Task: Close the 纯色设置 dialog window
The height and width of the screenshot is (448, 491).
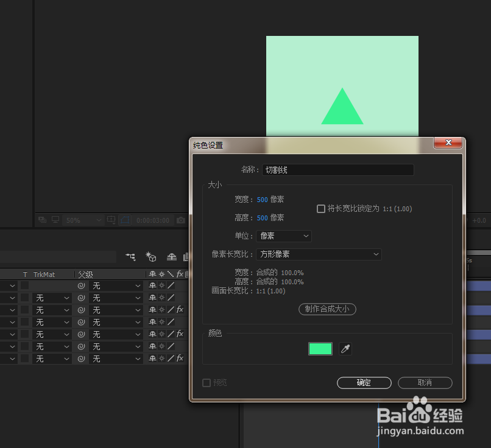Action: pyautogui.click(x=448, y=142)
